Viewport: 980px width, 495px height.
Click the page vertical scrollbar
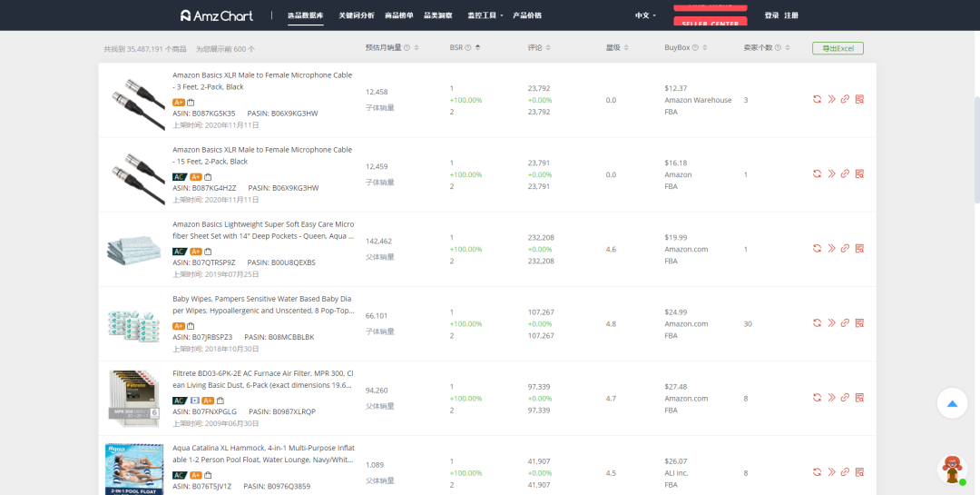point(977,150)
